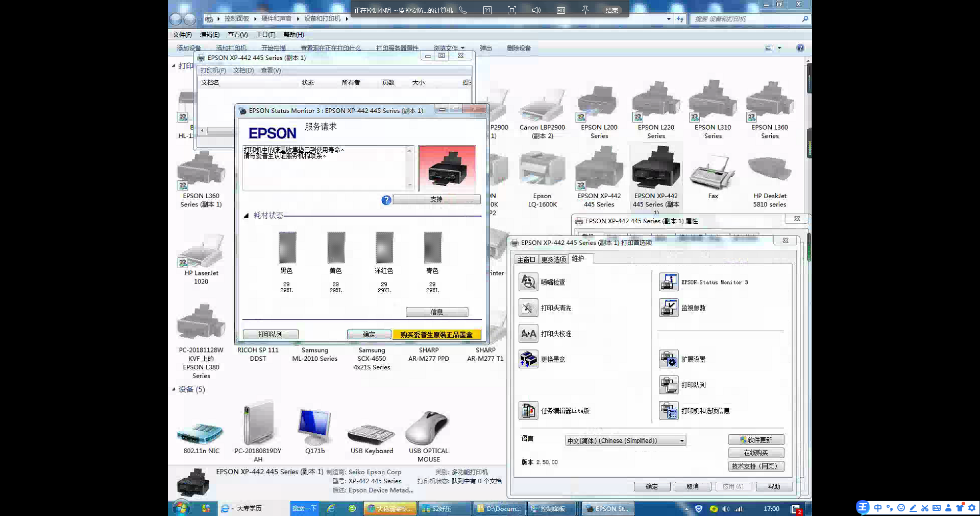Click the blue help question icon beside 支持
Image resolution: width=980 pixels, height=516 pixels.
(386, 200)
